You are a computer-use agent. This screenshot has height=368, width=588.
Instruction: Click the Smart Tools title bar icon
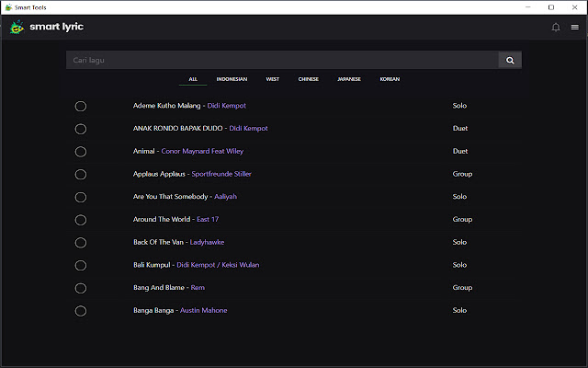coord(8,7)
